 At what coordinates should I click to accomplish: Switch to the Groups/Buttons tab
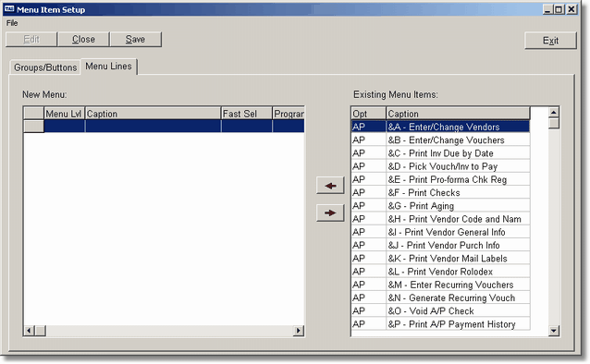(45, 67)
